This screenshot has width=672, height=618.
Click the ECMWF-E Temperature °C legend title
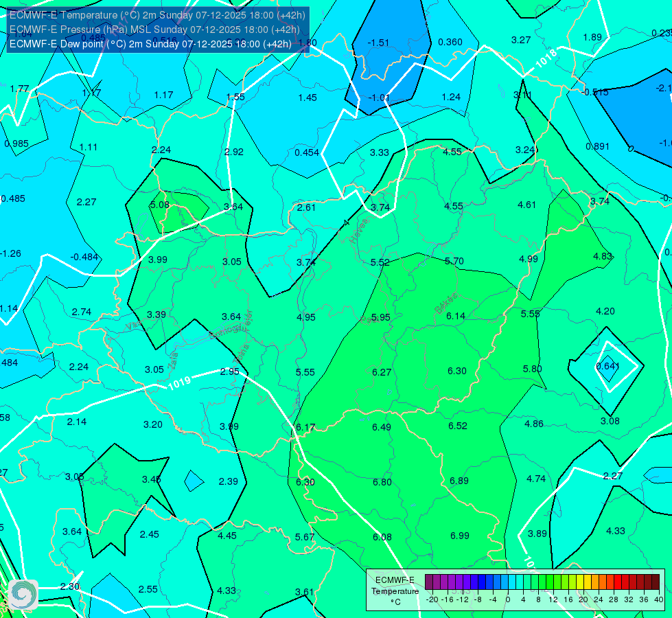[x=395, y=591]
